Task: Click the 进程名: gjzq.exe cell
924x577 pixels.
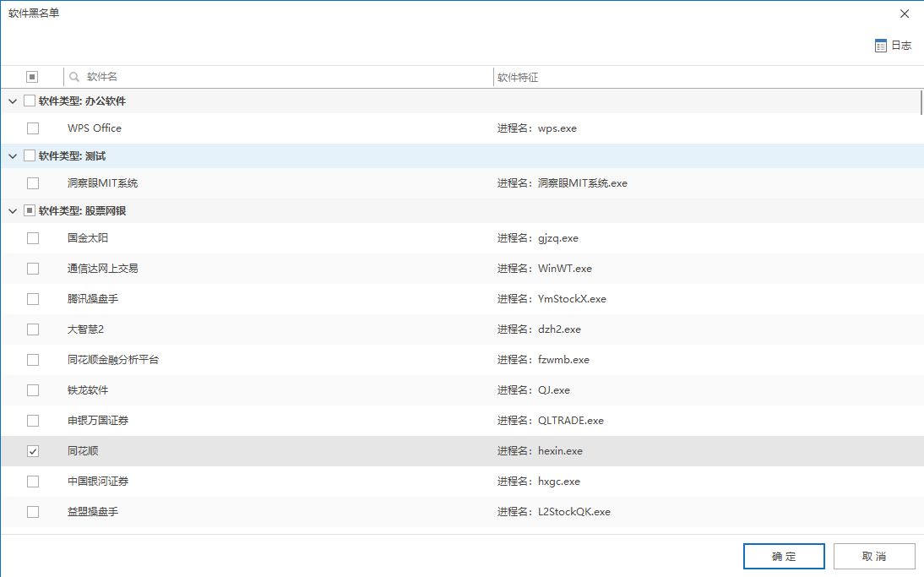Action: pyautogui.click(x=537, y=238)
